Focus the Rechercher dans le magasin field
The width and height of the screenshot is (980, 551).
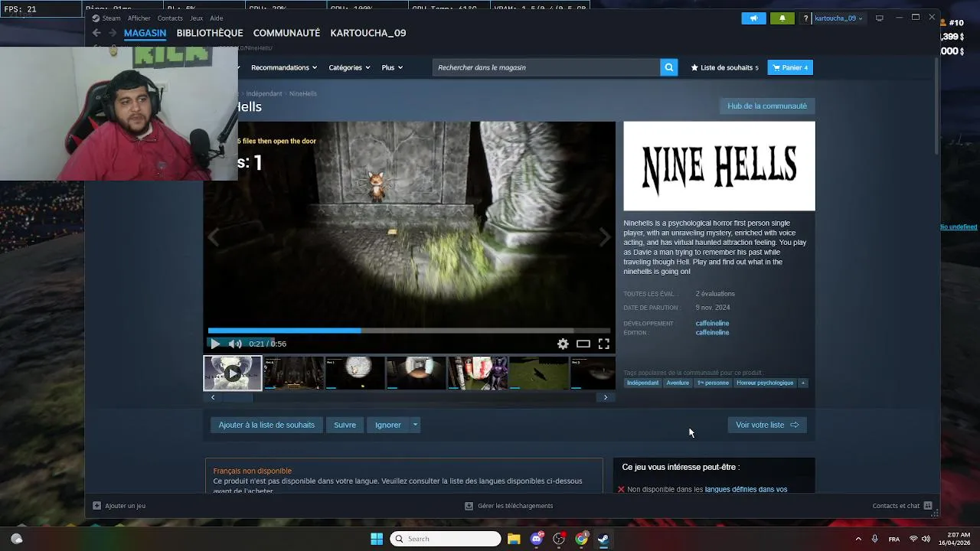pyautogui.click(x=547, y=67)
